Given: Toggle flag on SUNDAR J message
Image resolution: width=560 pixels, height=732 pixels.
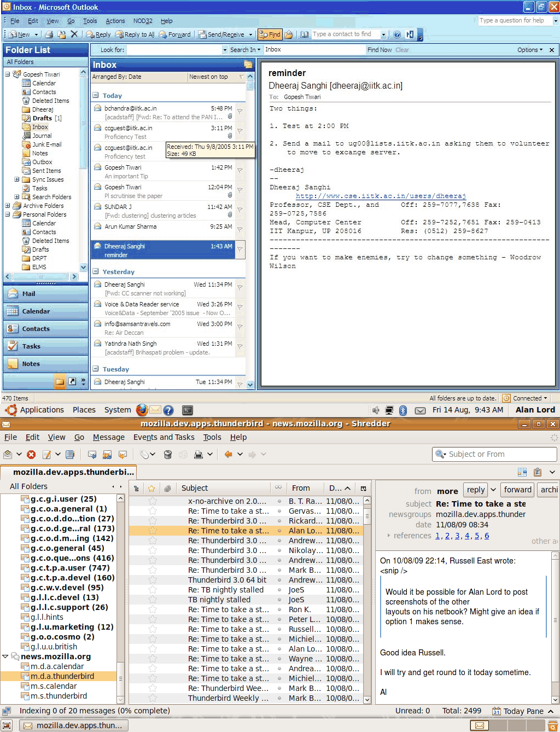Looking at the screenshot, I should (240, 210).
